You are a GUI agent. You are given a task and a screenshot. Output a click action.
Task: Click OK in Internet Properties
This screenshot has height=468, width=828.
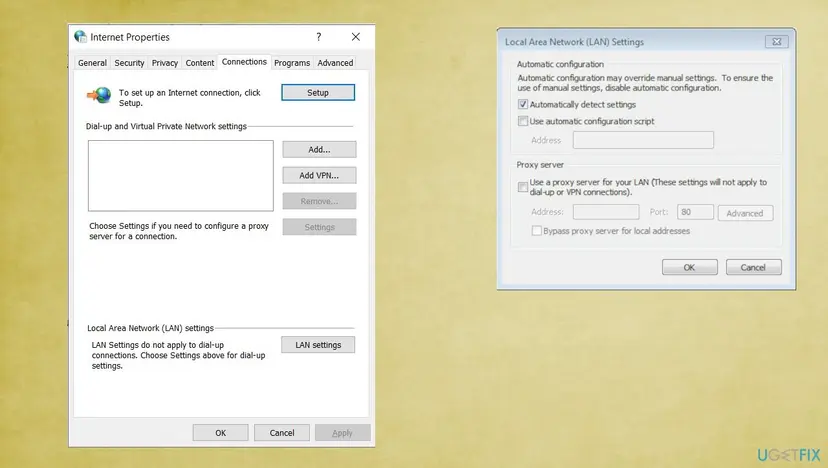tap(220, 433)
